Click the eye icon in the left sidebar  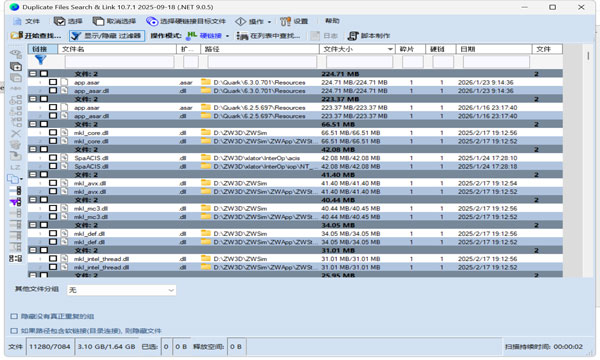coord(16,54)
